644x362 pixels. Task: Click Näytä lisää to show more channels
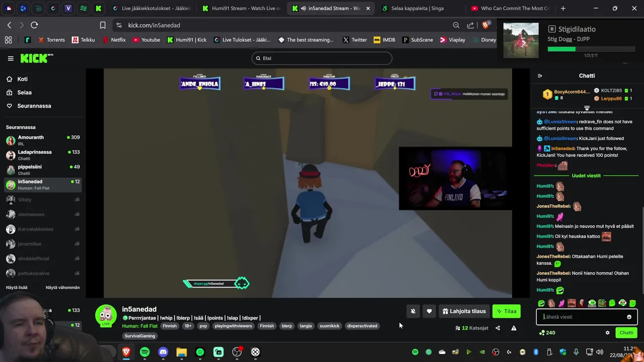pos(17,288)
